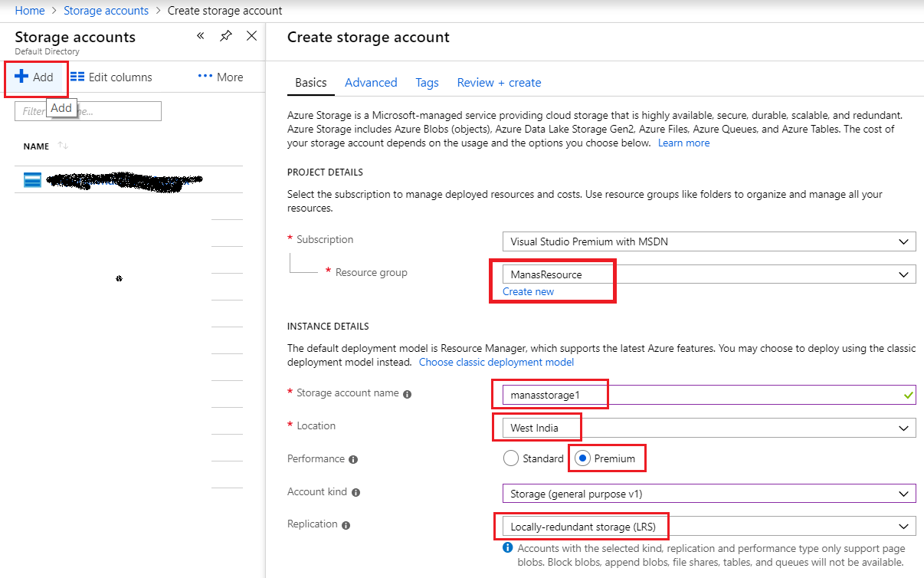Click the Create storage account title

tap(369, 37)
